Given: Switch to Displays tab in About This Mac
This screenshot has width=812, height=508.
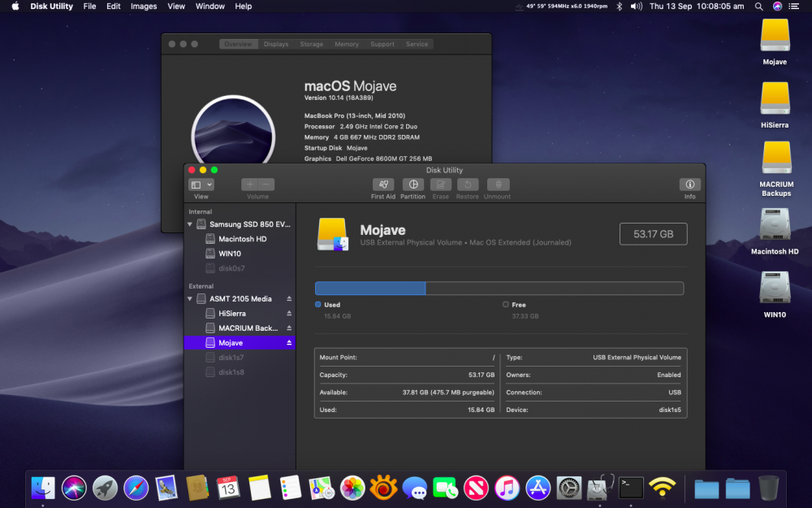Looking at the screenshot, I should [276, 44].
